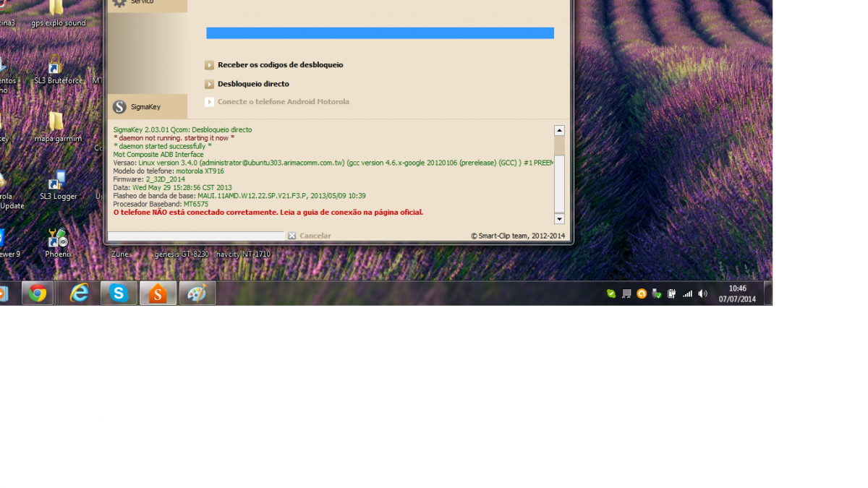This screenshot has width=868, height=488.
Task: Click the 'Firmware: 2_32D_2014' log line
Action: [x=149, y=179]
